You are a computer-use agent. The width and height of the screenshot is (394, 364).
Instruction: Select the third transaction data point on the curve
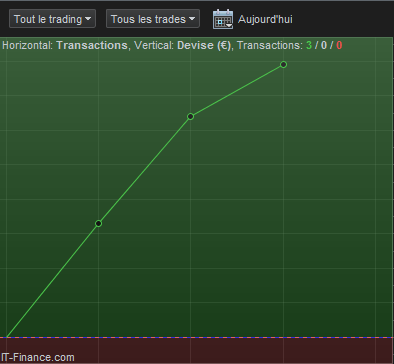click(x=283, y=64)
